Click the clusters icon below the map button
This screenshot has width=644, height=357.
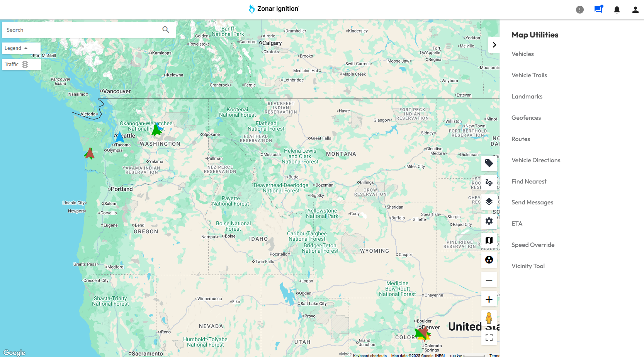coord(489,260)
